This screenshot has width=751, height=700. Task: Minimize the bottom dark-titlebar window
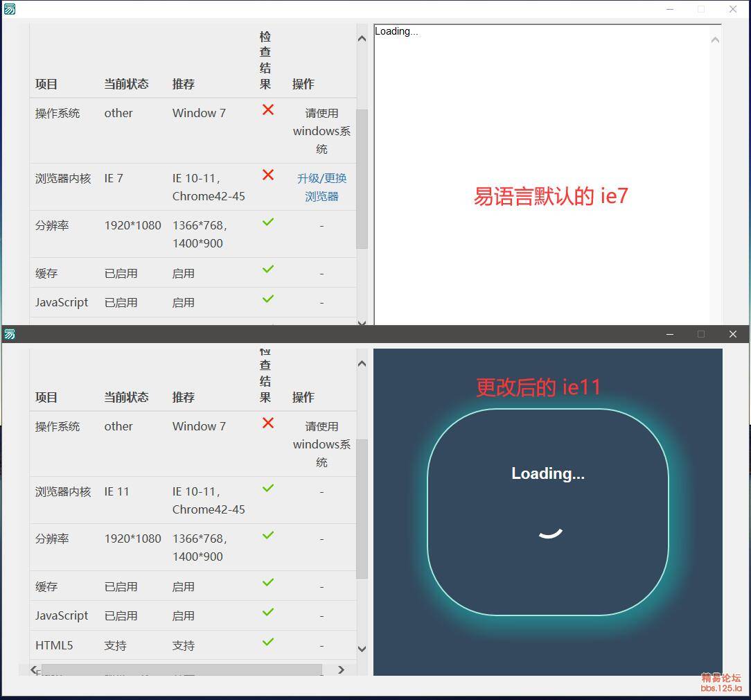(x=670, y=334)
